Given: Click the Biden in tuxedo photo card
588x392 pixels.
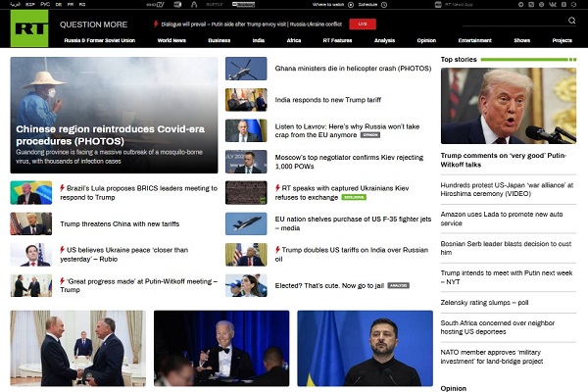Looking at the screenshot, I should 221,348.
